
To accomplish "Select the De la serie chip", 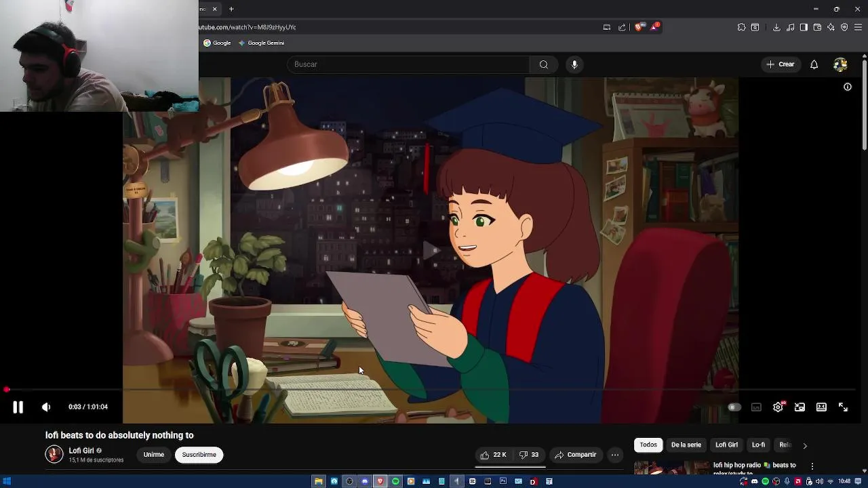I will (x=686, y=445).
